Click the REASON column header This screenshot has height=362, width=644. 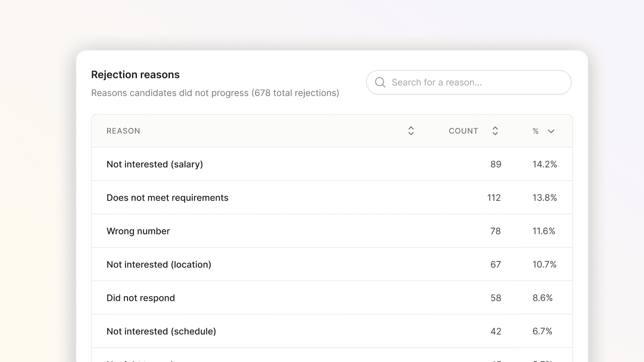[x=123, y=131]
